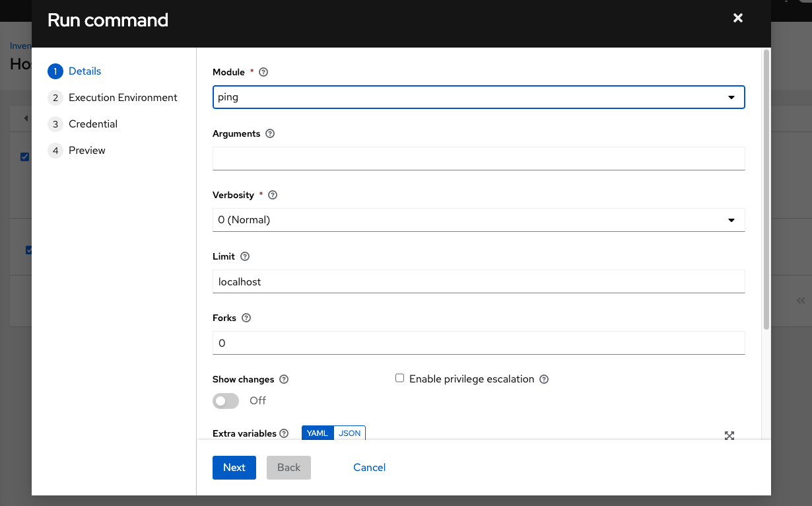812x506 pixels.
Task: Uncheck the top host checkbox
Action: tap(25, 157)
